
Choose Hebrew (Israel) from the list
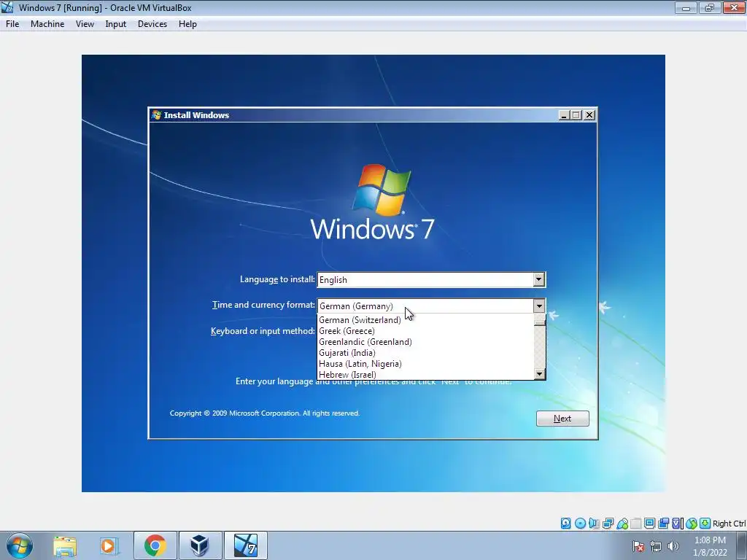pyautogui.click(x=425, y=374)
